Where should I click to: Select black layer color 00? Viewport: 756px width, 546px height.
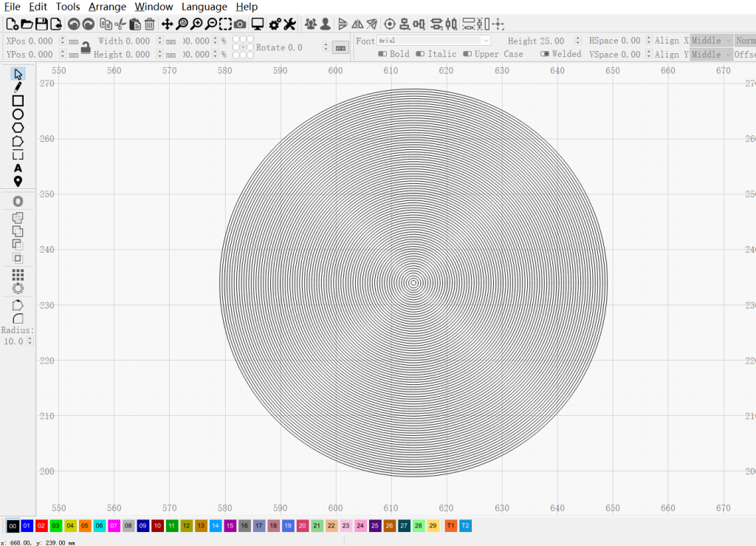coord(13,526)
